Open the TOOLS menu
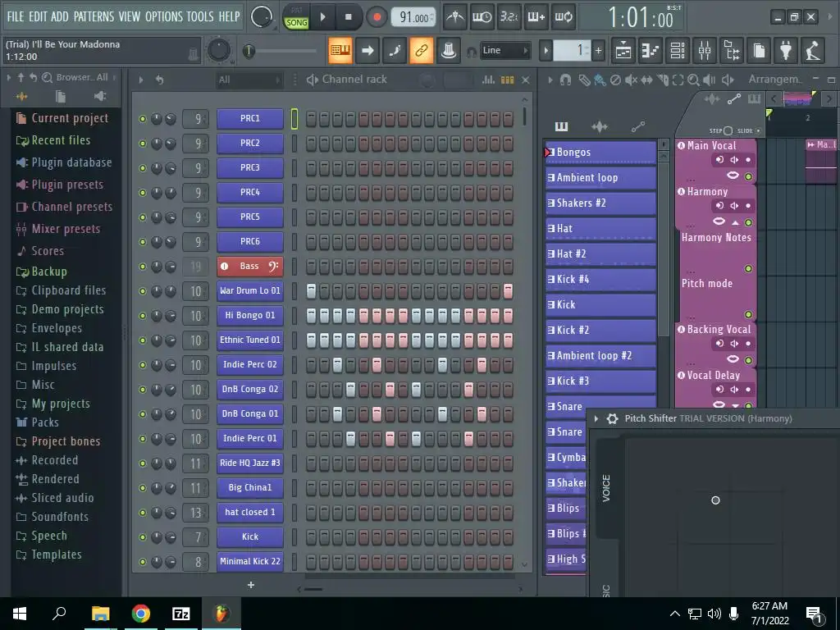The width and height of the screenshot is (840, 630). (200, 16)
